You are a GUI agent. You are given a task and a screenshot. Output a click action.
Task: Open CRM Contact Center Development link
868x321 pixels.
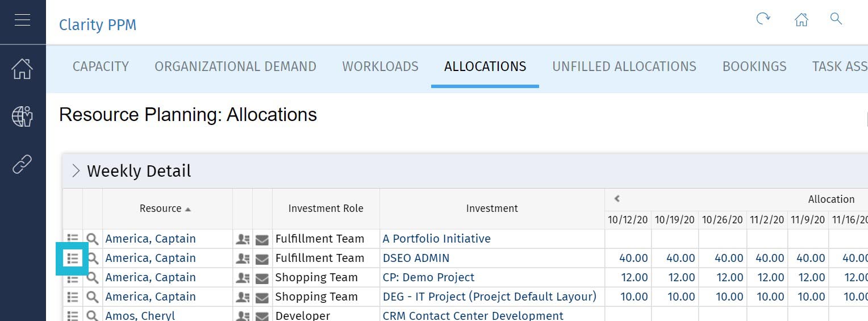pyautogui.click(x=473, y=315)
